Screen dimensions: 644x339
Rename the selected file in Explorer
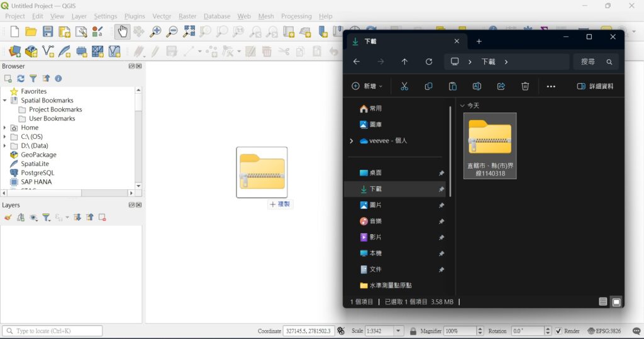(x=477, y=86)
